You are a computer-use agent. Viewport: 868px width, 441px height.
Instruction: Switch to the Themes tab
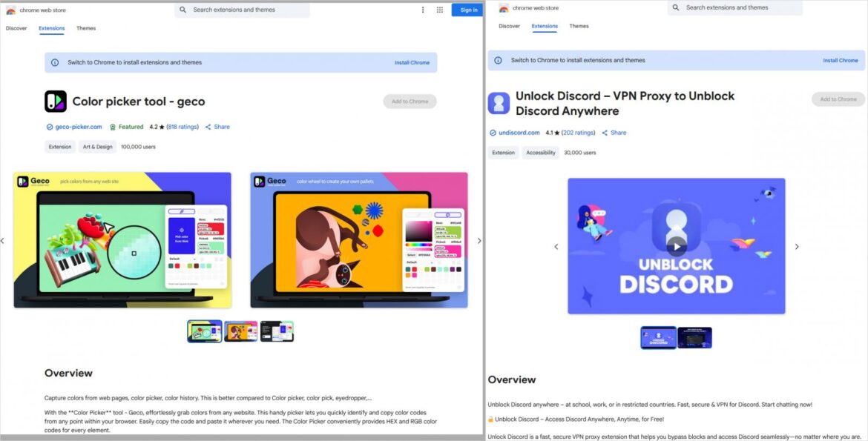click(86, 28)
